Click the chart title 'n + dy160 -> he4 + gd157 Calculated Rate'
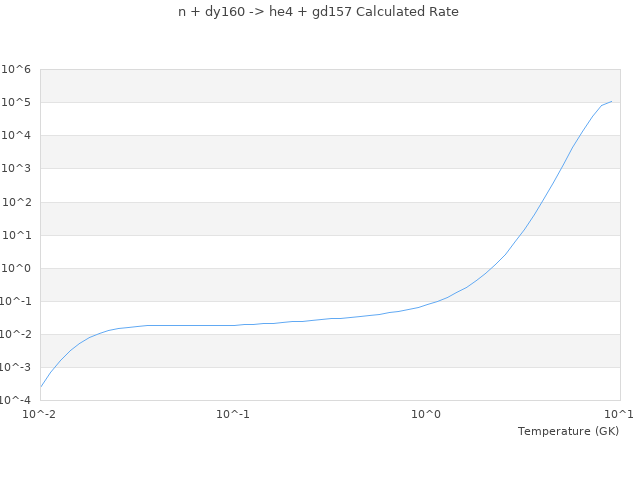The image size is (640, 480). (319, 12)
